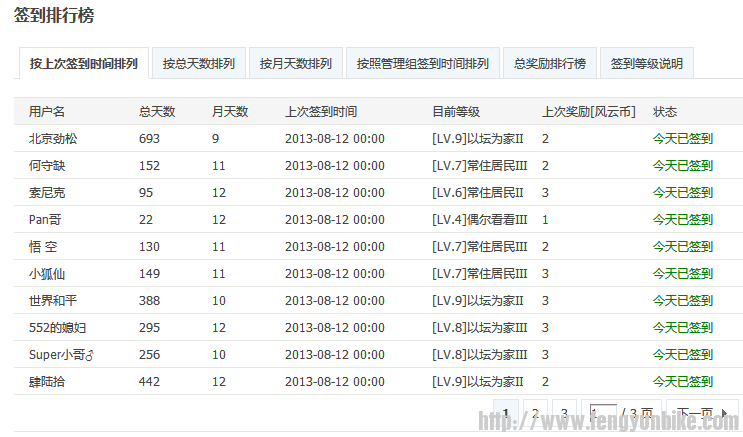Click the username 肆陆拾
The image size is (743, 437).
(x=47, y=382)
